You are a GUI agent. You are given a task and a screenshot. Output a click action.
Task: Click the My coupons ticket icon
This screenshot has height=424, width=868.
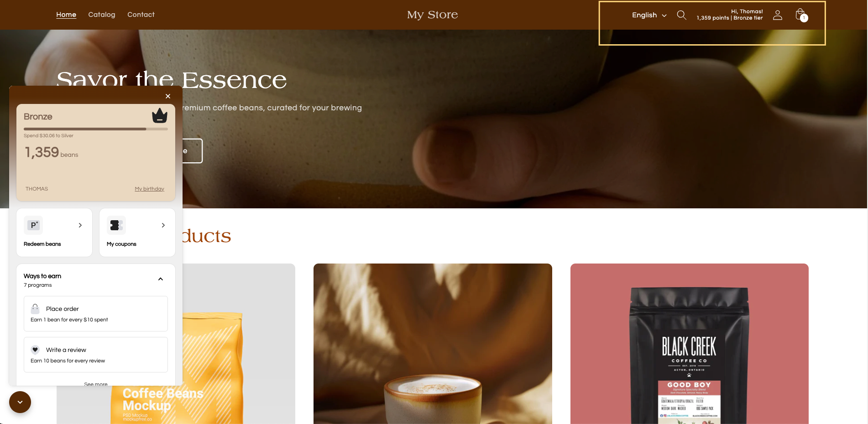116,225
